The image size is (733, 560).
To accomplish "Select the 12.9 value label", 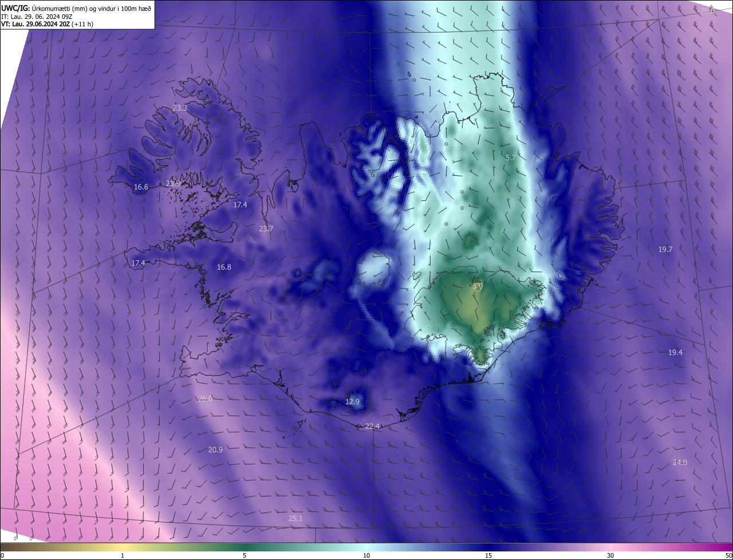I will (x=353, y=402).
